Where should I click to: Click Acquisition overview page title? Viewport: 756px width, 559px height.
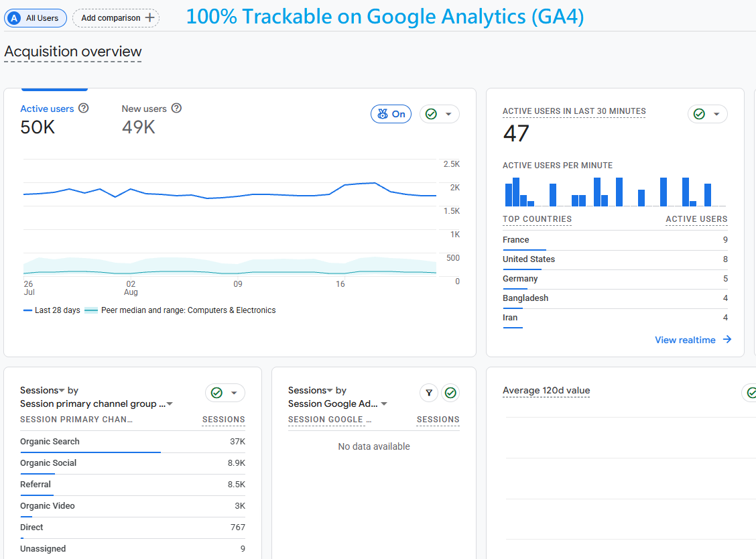tap(73, 52)
